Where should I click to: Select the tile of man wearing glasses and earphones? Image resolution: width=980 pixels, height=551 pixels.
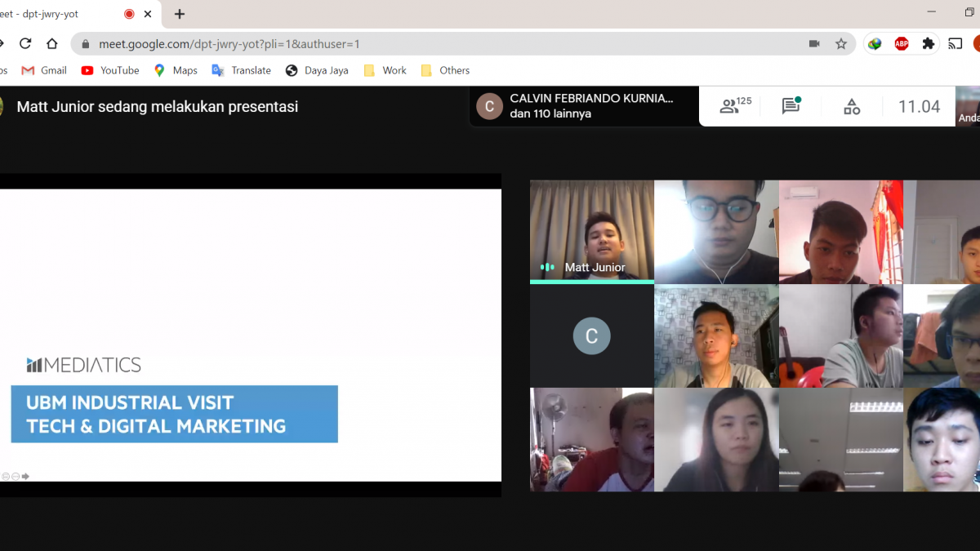point(716,232)
